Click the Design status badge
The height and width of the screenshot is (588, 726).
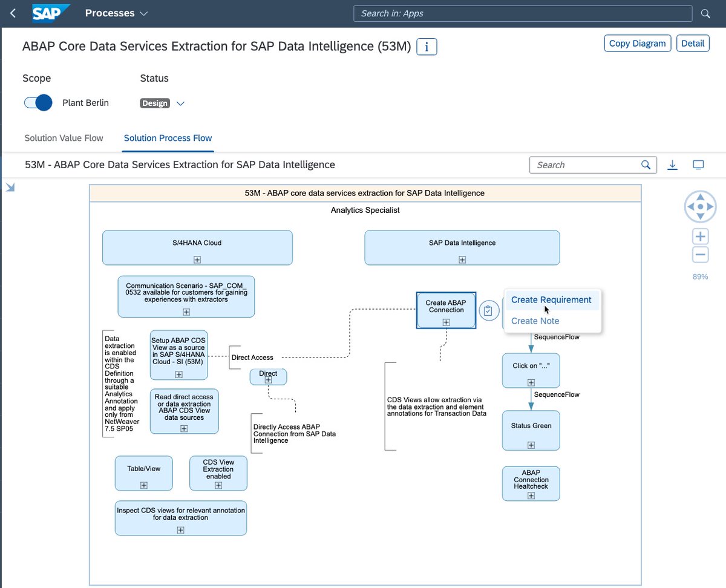(x=155, y=103)
